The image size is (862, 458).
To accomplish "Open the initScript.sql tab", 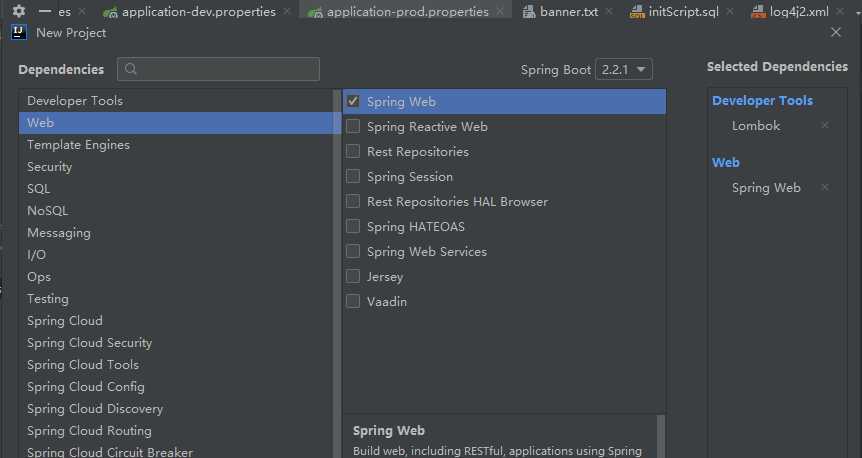I will [x=683, y=11].
